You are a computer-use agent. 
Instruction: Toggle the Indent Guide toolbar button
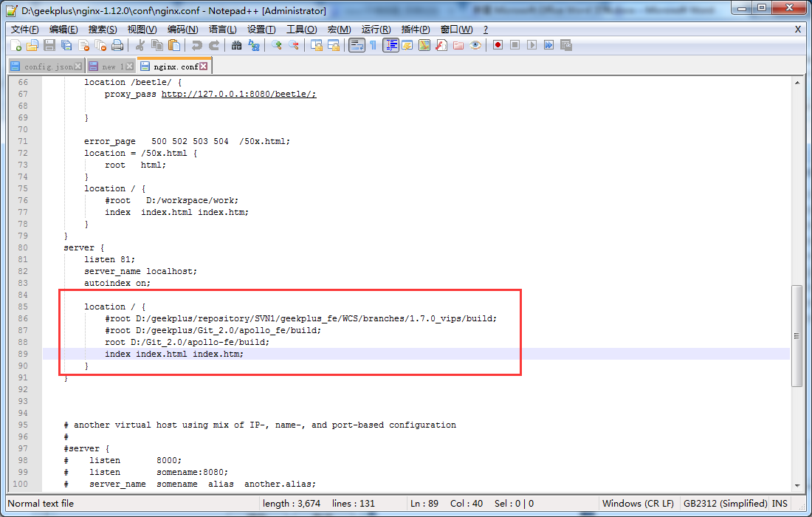(x=390, y=46)
